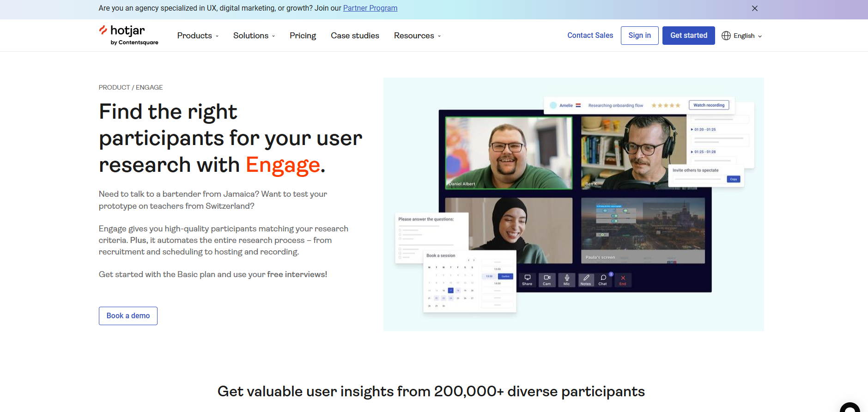Click the globe language icon

726,36
